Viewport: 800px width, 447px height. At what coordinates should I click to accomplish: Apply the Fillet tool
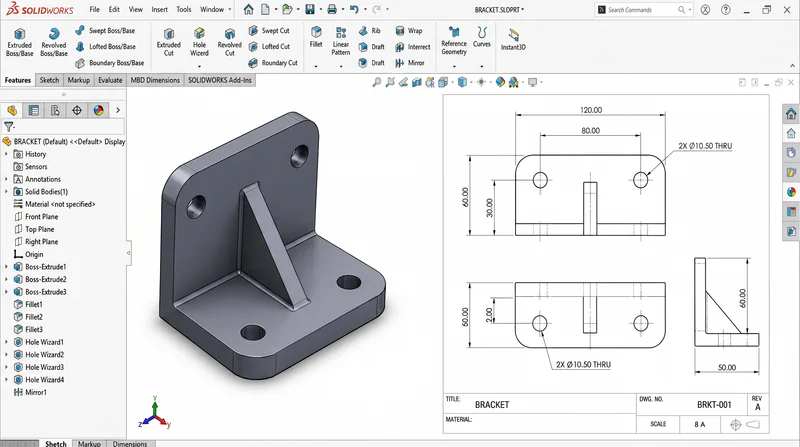pos(316,37)
